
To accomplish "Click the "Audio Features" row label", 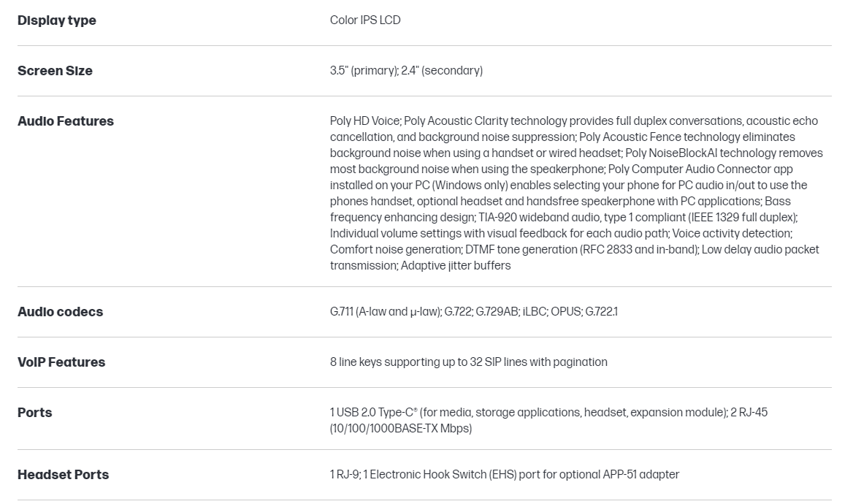I will coord(66,121).
